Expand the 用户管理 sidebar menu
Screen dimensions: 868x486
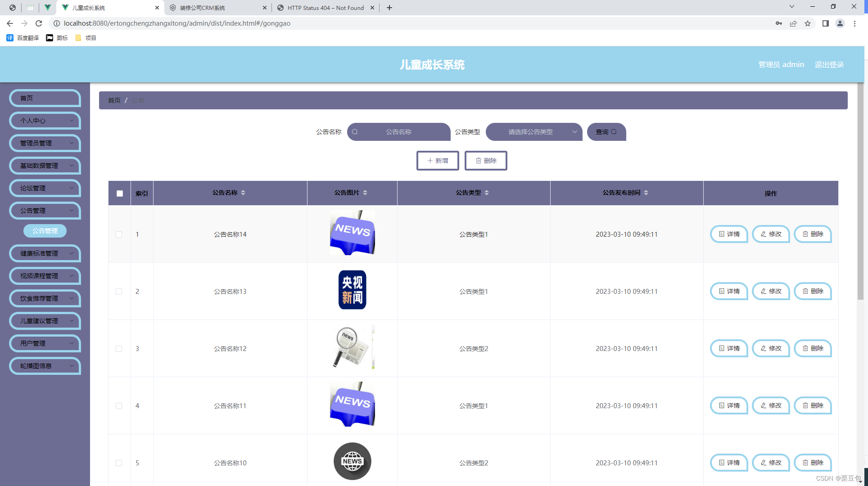(x=45, y=343)
